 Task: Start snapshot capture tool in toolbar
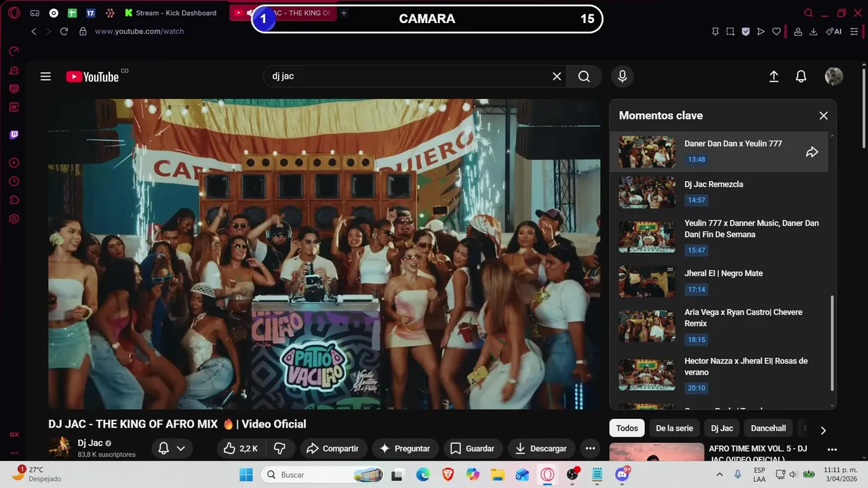pos(730,31)
